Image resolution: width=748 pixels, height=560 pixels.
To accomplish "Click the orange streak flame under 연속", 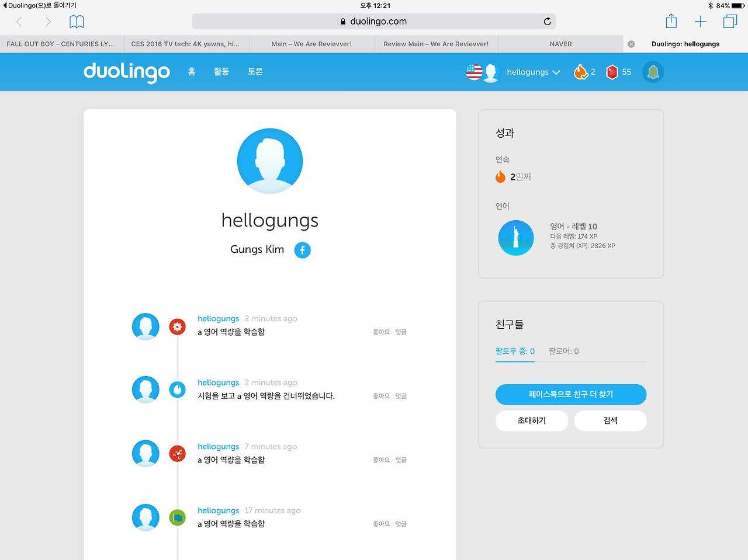I will point(500,176).
